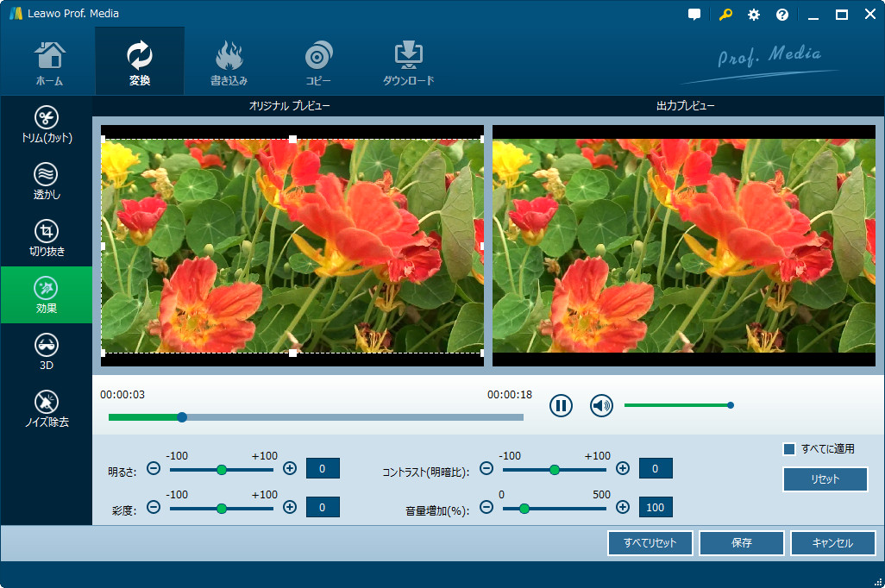Adjust the preview volume slider

coord(679,405)
